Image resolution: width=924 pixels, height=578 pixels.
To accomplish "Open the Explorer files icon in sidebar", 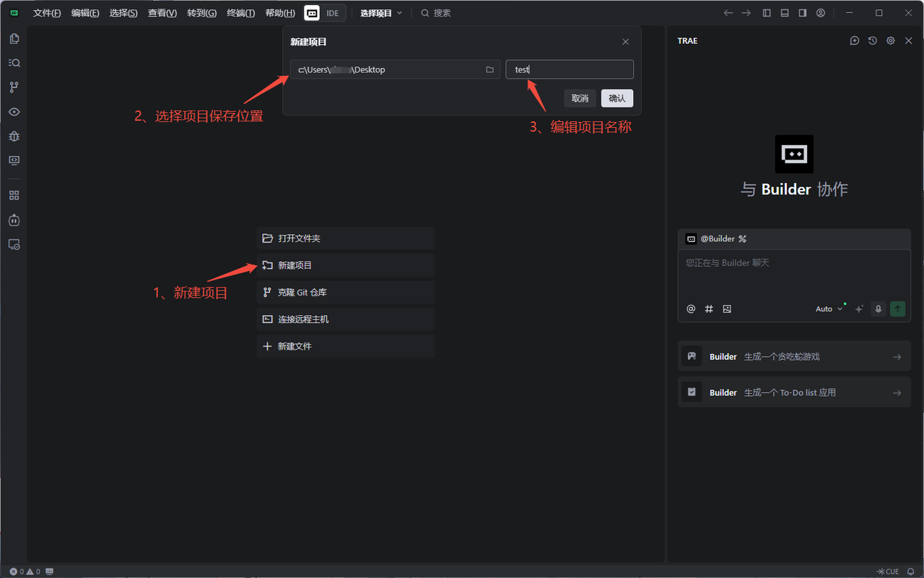I will click(14, 38).
